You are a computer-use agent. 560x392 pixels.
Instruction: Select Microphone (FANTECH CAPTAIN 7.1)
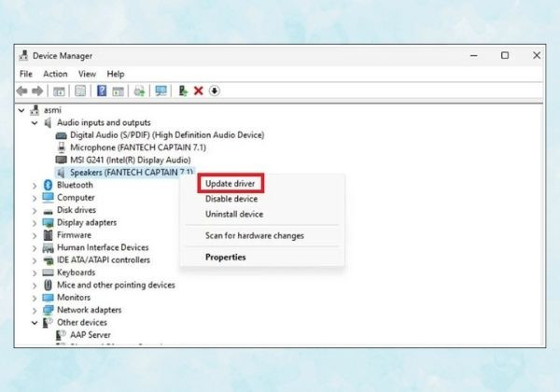pyautogui.click(x=138, y=147)
